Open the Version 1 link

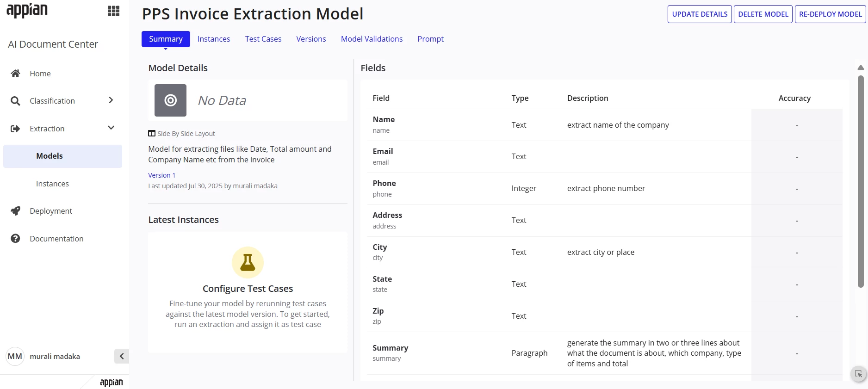coord(161,175)
